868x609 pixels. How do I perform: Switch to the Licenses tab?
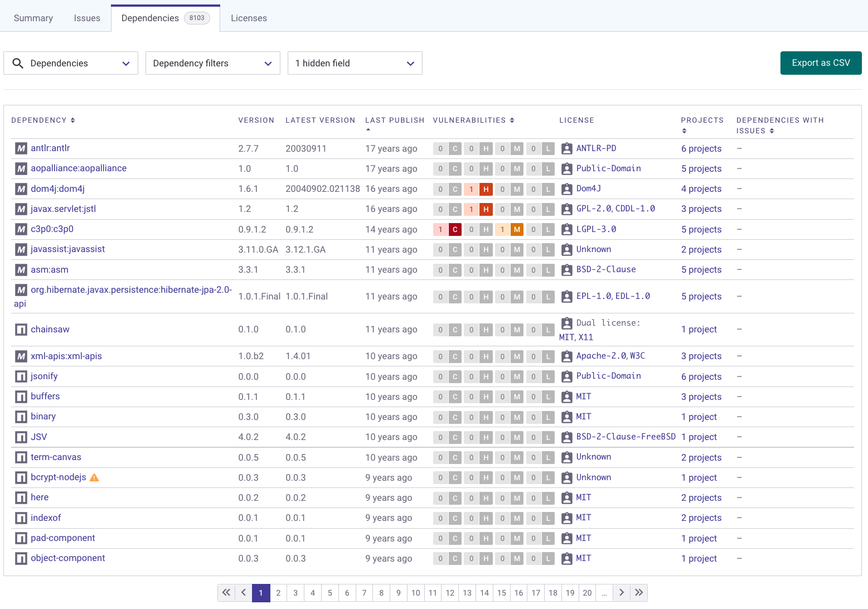tap(249, 18)
